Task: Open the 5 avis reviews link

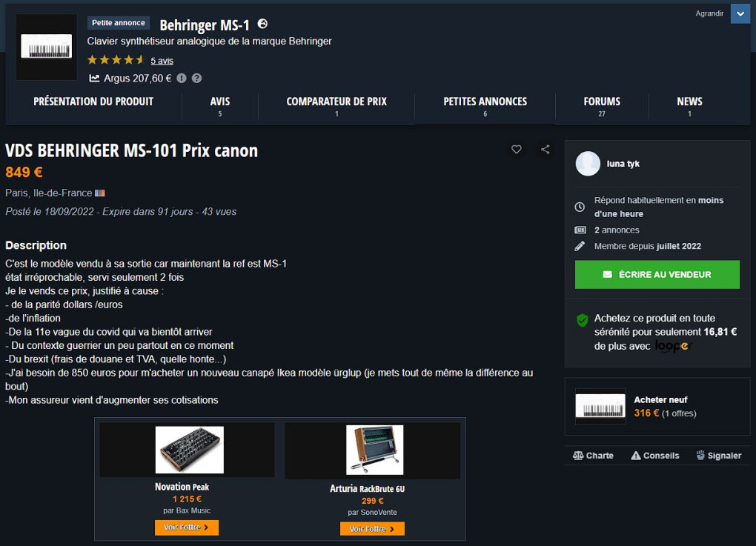Action: (162, 61)
